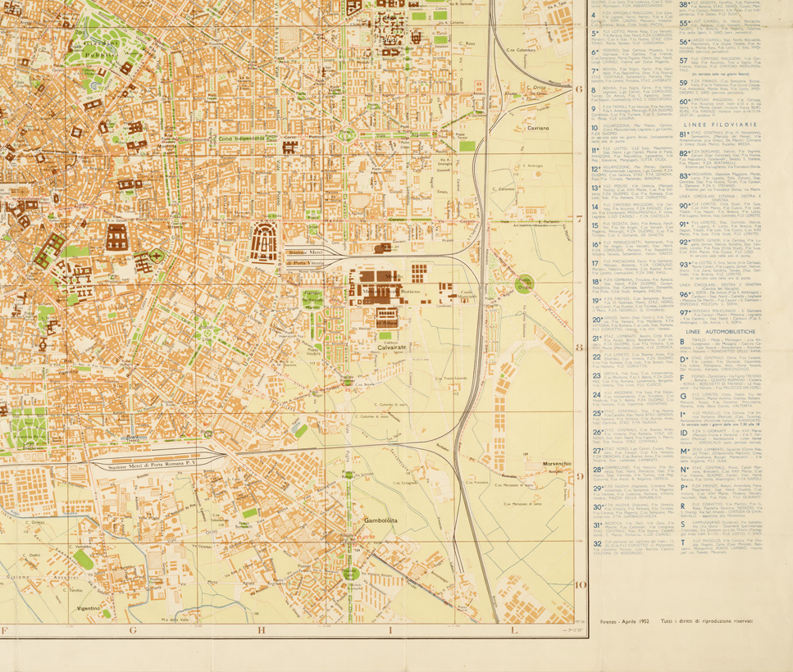
Task: Select tram line 32 legend entry
Action: pyautogui.click(x=597, y=543)
